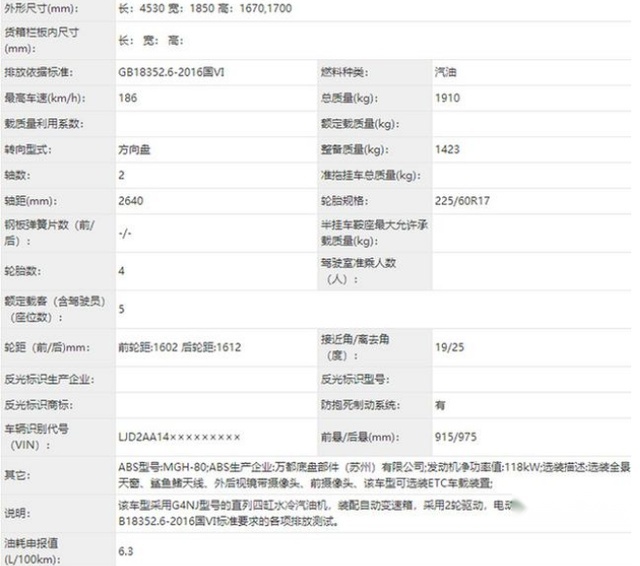Select the tire specification 225/60R17
Viewport: 640px width, 566px height.
[x=462, y=201]
